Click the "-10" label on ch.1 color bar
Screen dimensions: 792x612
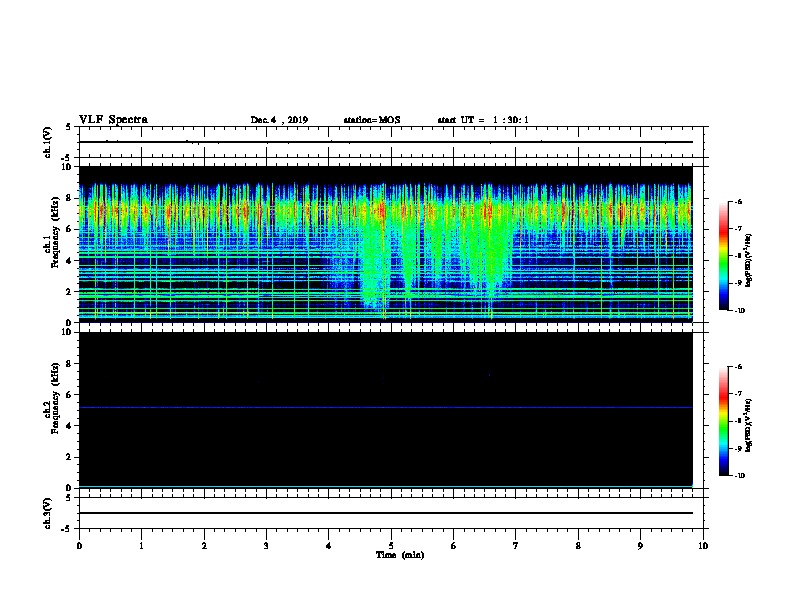[739, 310]
